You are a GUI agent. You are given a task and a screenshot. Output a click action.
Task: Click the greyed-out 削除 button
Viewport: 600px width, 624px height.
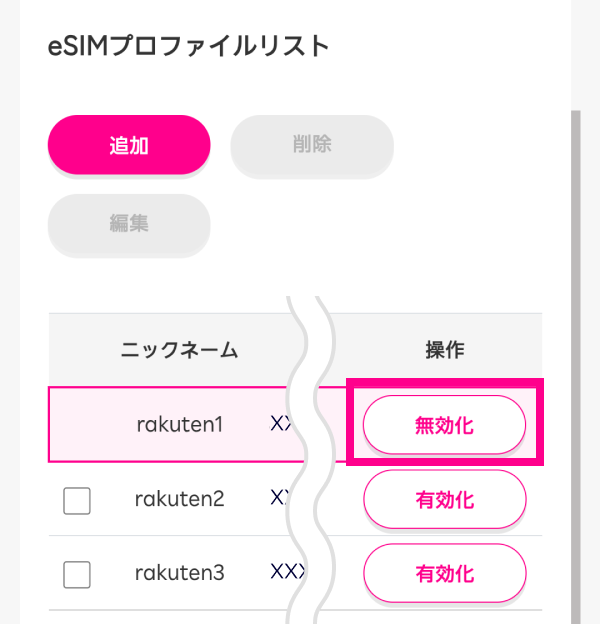[312, 145]
